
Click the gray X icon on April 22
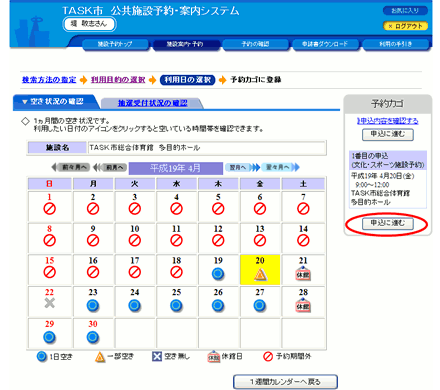point(49,303)
